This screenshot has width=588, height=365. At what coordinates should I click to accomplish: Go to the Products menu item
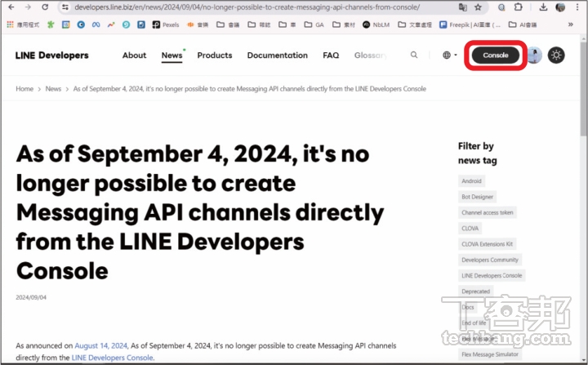[x=214, y=56]
